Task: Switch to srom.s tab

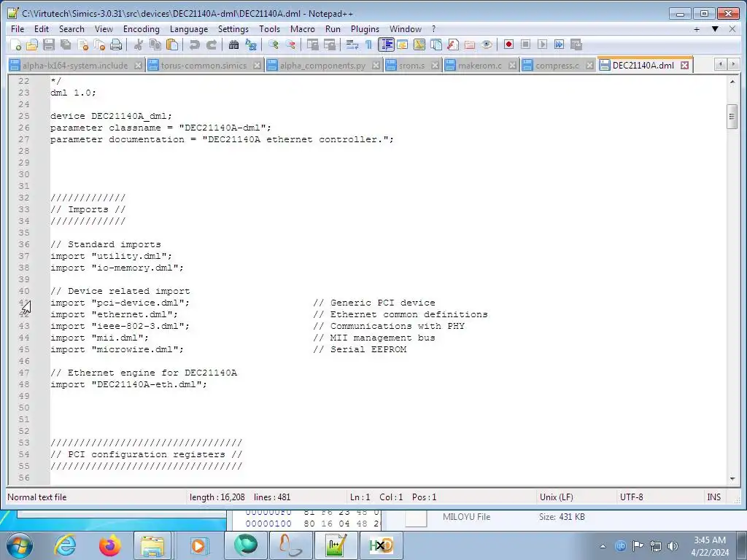Action: (x=411, y=66)
